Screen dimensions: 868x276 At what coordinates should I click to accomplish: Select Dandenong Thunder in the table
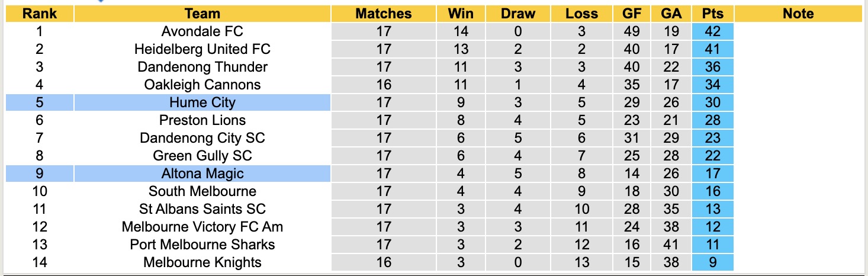click(202, 67)
